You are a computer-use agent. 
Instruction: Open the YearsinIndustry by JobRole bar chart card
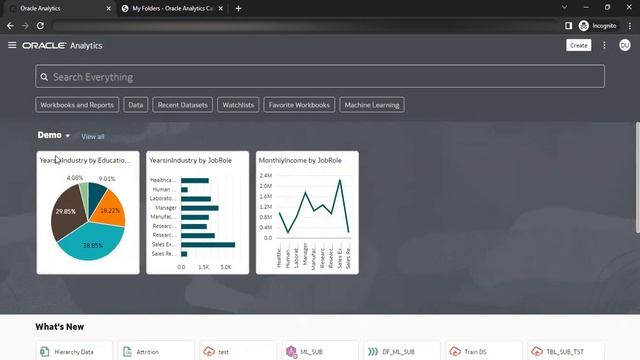tap(198, 213)
